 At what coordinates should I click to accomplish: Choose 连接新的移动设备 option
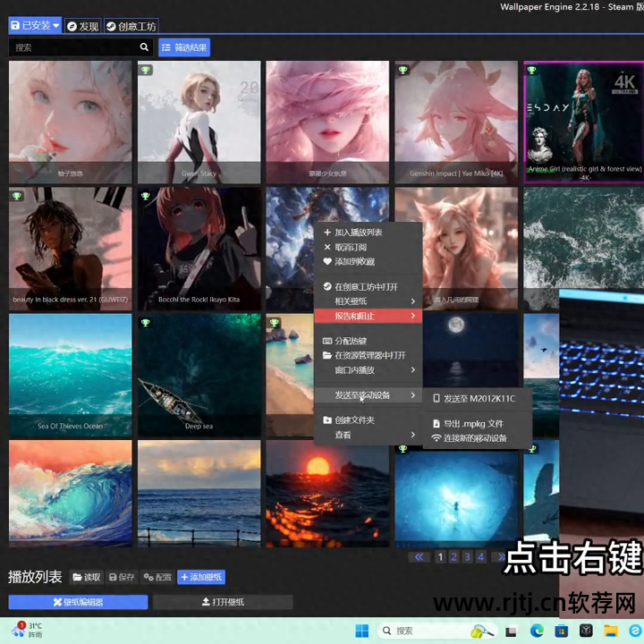point(478,438)
